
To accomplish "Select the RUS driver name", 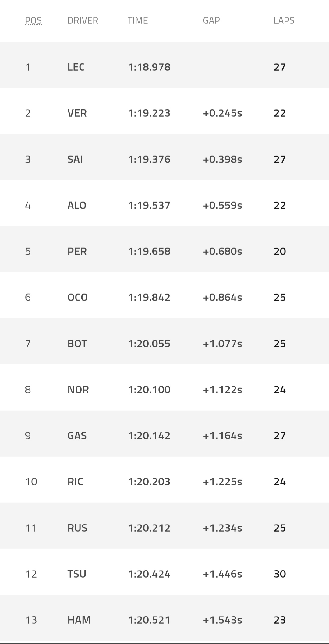I will tap(77, 528).
